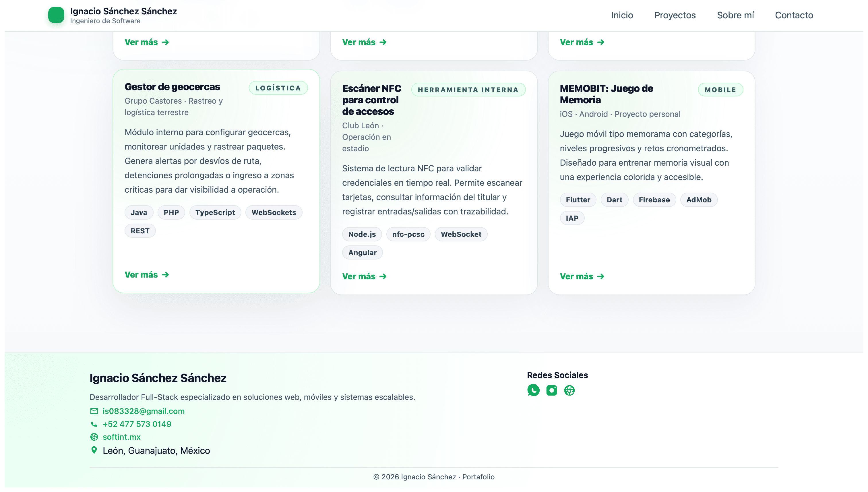Click the Firebase tag
Viewport: 868px width, 492px height.
654,200
